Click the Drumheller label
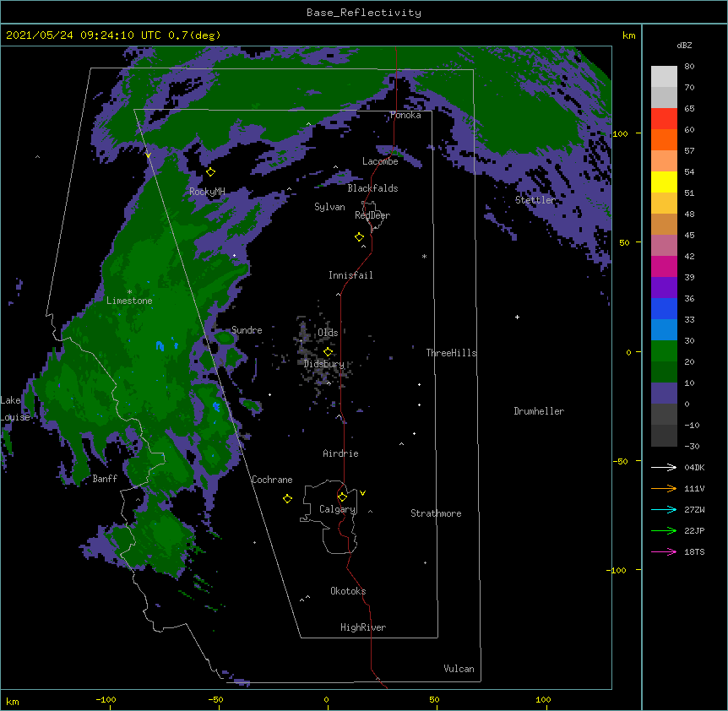This screenshot has height=711, width=728. point(539,411)
